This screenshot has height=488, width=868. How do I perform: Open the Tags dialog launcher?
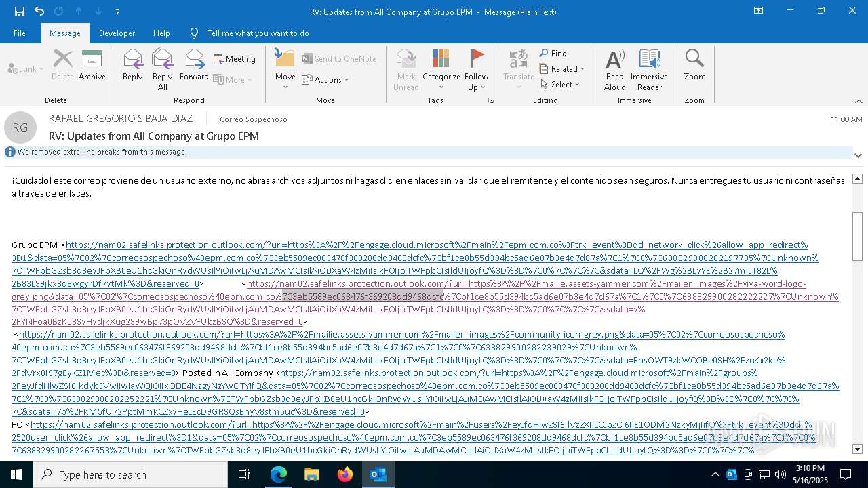click(x=490, y=100)
